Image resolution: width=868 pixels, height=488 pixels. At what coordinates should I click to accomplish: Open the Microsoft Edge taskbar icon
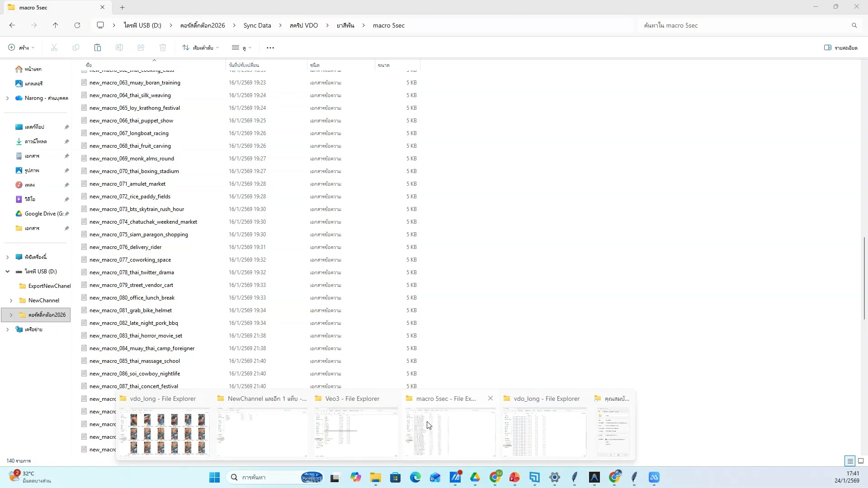click(x=415, y=477)
